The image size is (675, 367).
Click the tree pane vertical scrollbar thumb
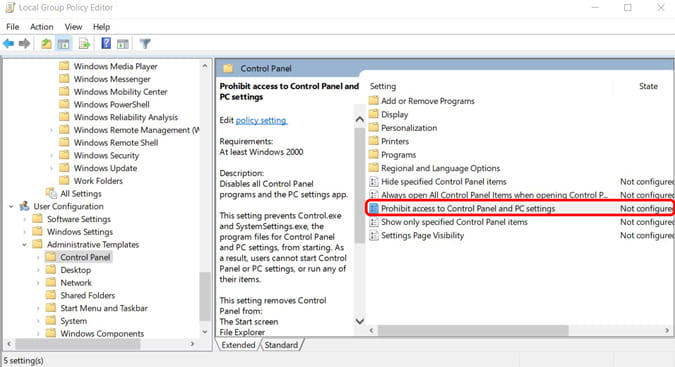coord(205,296)
